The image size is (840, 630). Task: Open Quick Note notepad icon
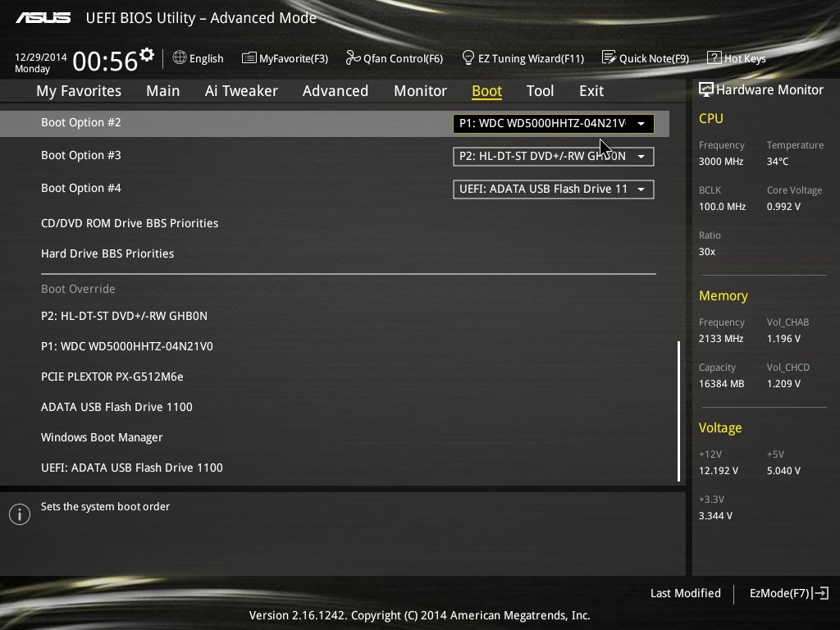pos(609,57)
